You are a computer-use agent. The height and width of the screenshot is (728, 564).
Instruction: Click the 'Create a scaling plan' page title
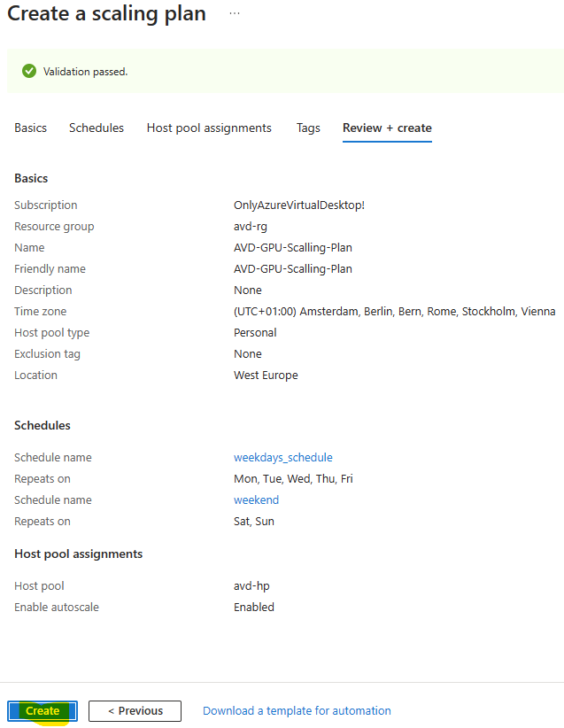click(107, 13)
